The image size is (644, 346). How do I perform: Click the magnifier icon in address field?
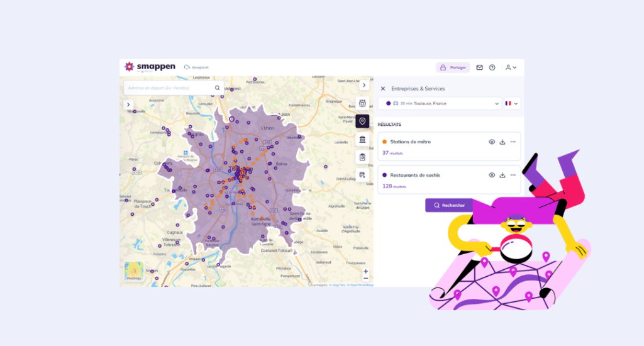[217, 87]
